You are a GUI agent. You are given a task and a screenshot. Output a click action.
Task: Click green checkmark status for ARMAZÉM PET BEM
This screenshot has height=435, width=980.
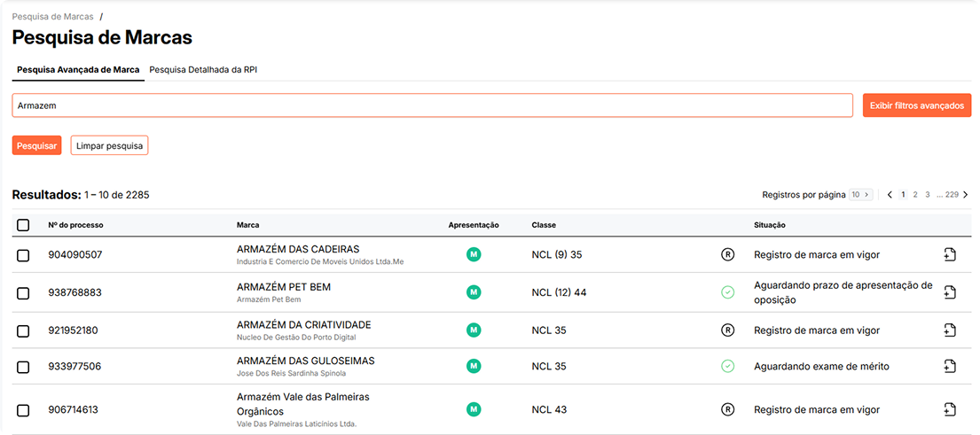tap(727, 292)
